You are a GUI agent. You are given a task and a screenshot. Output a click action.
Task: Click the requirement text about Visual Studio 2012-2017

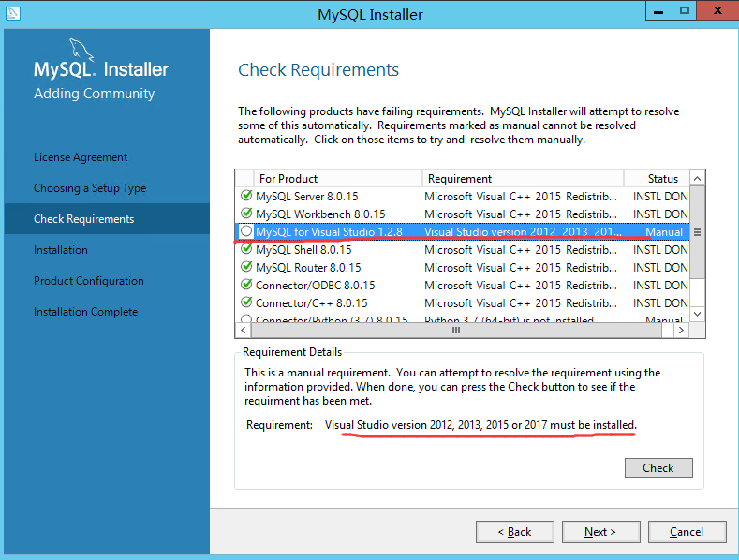[x=480, y=425]
